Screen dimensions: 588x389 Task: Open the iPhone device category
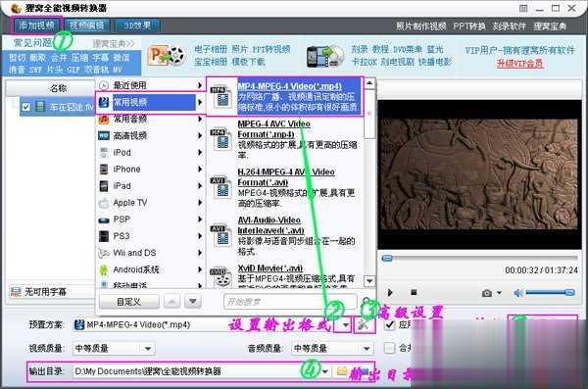coord(150,170)
